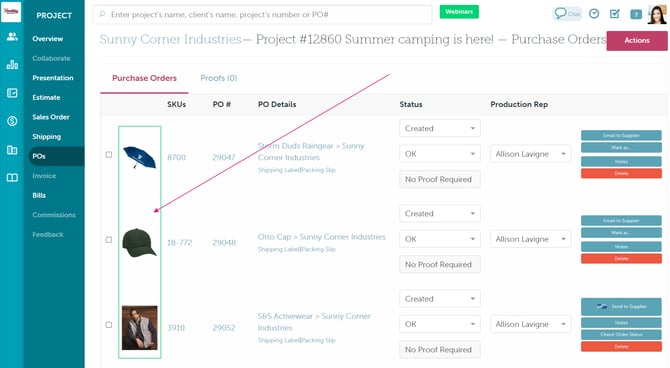
Task: Delete PO 29048
Action: [x=621, y=258]
